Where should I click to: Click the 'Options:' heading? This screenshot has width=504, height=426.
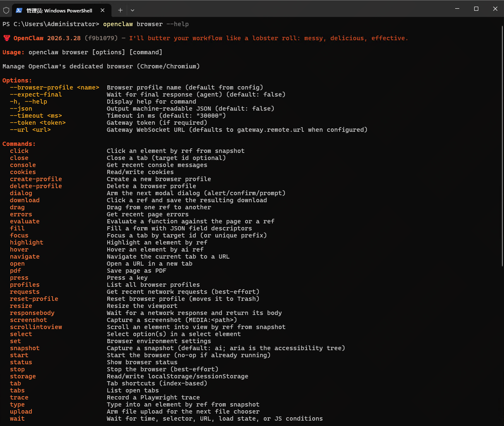click(x=17, y=80)
